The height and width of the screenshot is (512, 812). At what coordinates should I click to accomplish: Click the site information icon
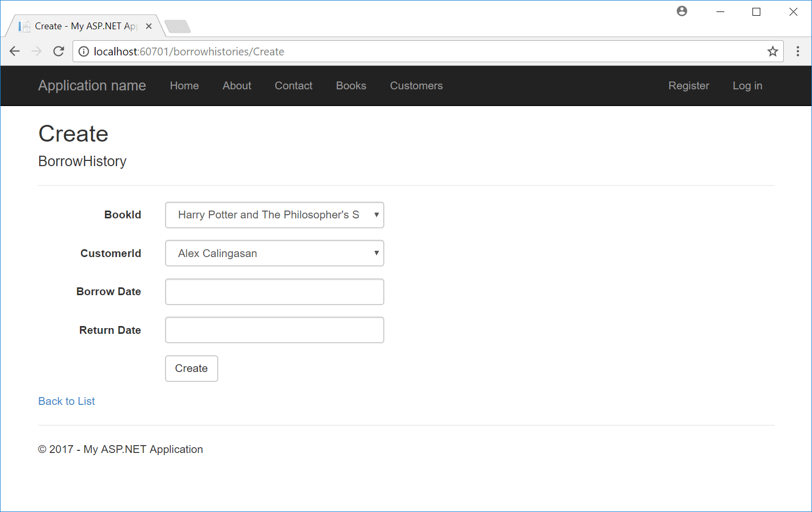point(84,51)
